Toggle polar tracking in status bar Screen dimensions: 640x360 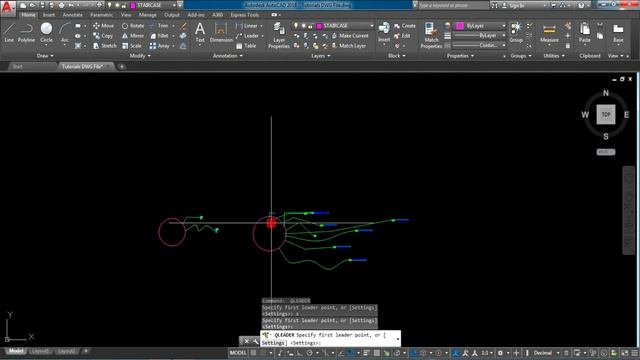pos(309,353)
